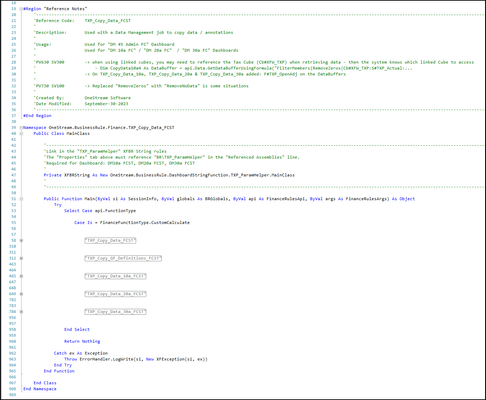Click the Case Is = FinanceFunctionType.CustomCalculate line
This screenshot has width=486, height=400.
132,223
